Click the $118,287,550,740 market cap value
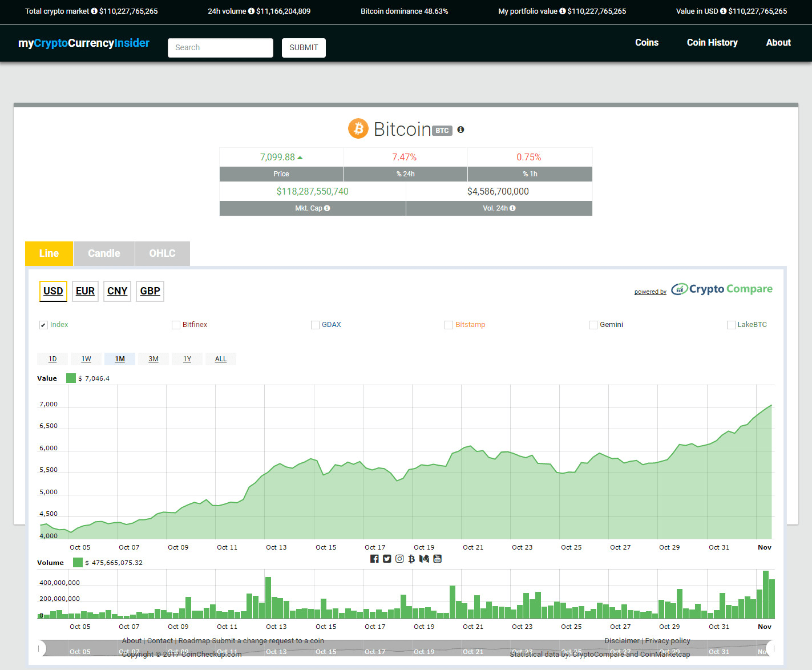 point(312,192)
